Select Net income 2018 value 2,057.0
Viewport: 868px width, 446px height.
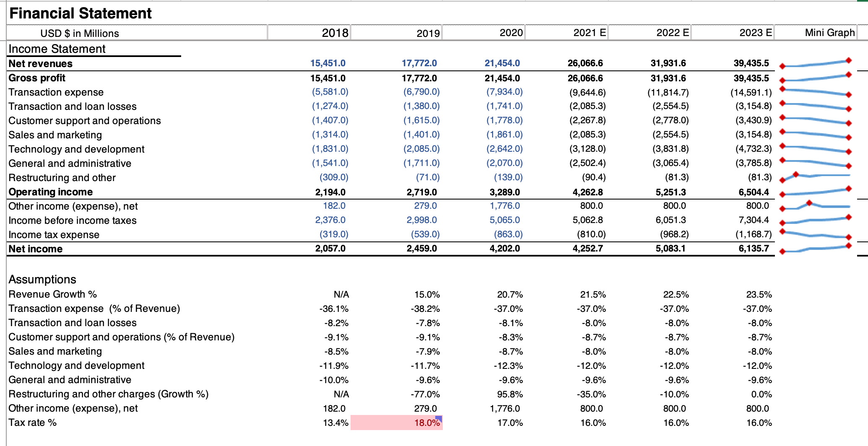(330, 249)
